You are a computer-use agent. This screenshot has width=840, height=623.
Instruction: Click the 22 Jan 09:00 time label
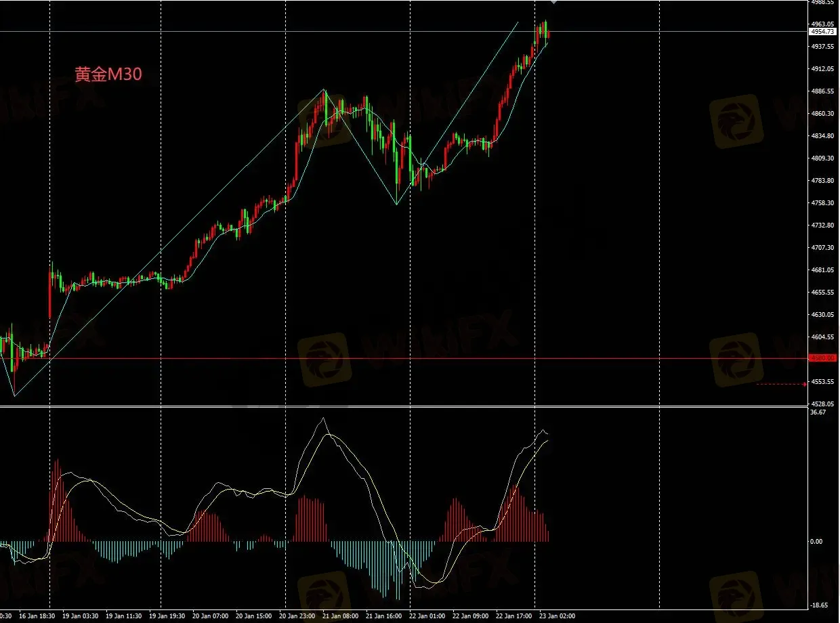471,616
